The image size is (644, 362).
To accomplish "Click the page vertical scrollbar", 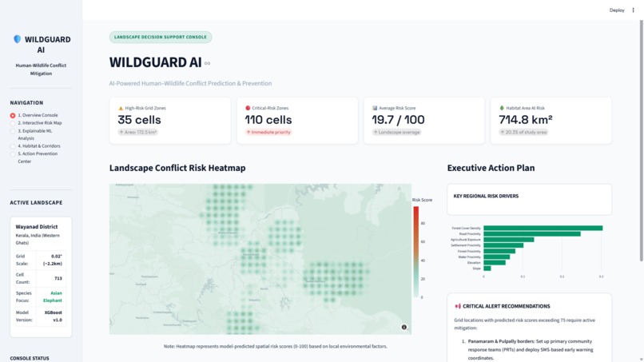I will tap(641, 141).
